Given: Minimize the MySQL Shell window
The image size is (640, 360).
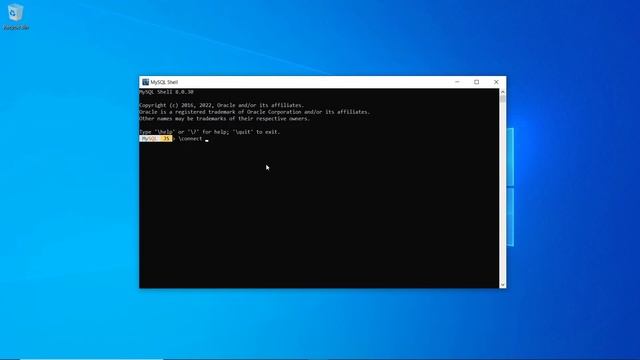Looking at the screenshot, I should (x=457, y=82).
